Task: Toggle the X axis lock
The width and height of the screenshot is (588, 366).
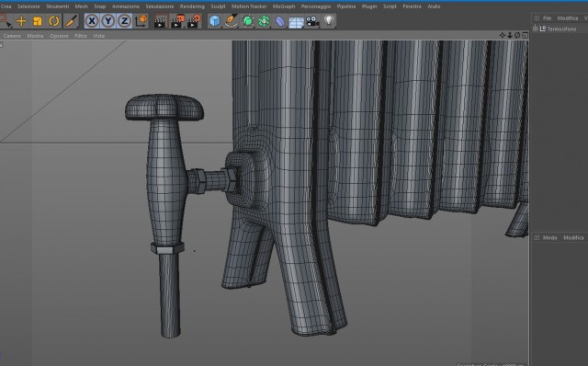Action: click(92, 21)
